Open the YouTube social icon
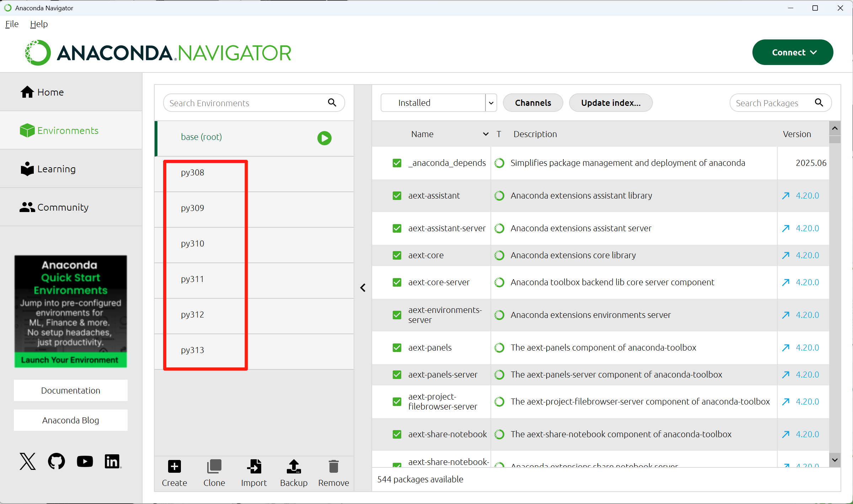 click(x=85, y=461)
